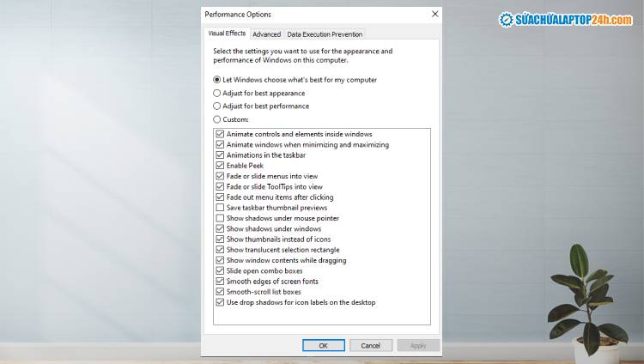Viewport: 644px width, 364px height.
Task: Open the Data Execution Prevention tab
Action: 325,34
